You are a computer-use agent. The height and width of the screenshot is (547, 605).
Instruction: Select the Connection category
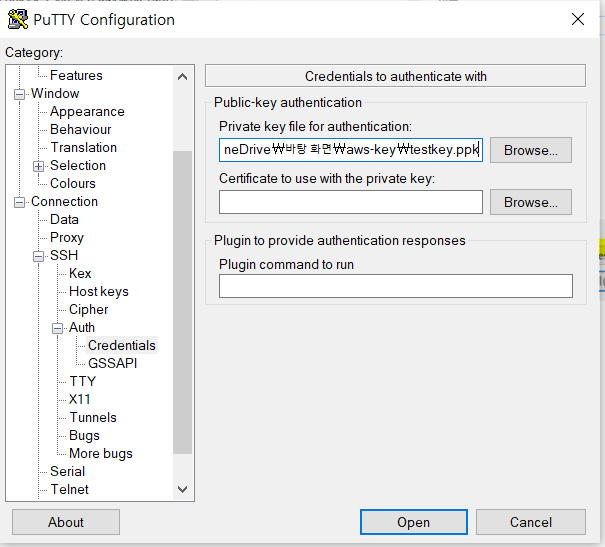click(x=64, y=201)
